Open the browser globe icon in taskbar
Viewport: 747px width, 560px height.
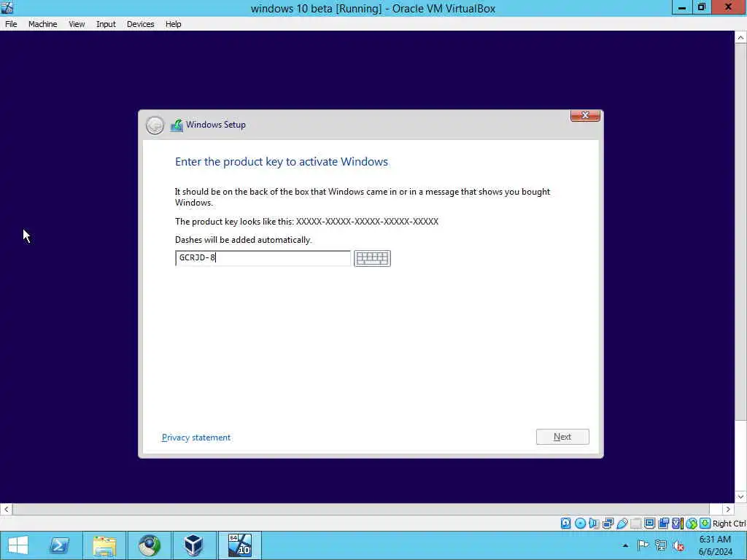149,545
